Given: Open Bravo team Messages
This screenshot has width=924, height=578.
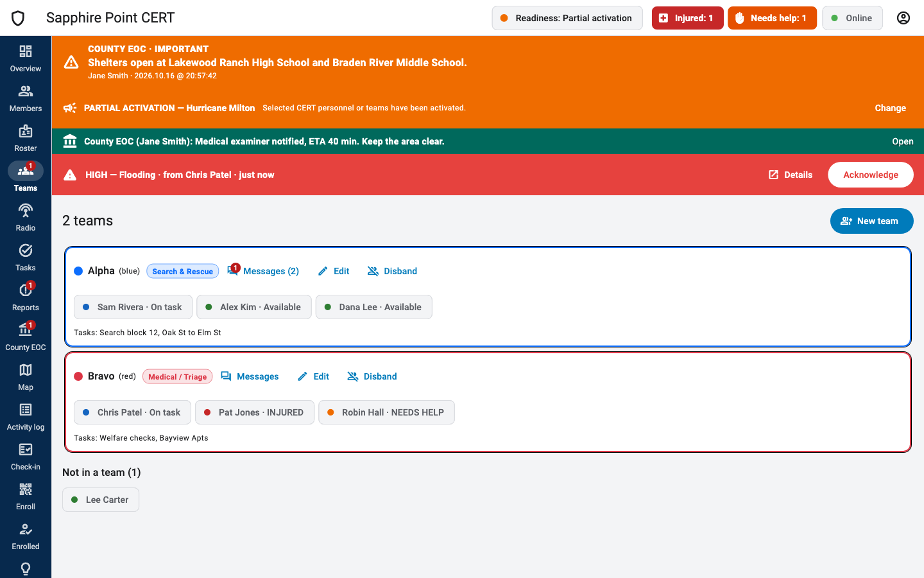Looking at the screenshot, I should 250,376.
